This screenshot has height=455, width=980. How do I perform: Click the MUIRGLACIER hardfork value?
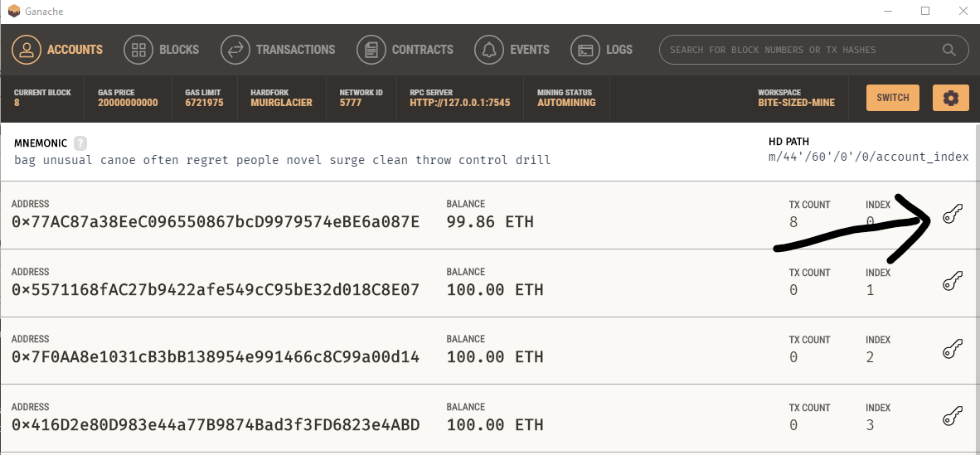pyautogui.click(x=281, y=103)
